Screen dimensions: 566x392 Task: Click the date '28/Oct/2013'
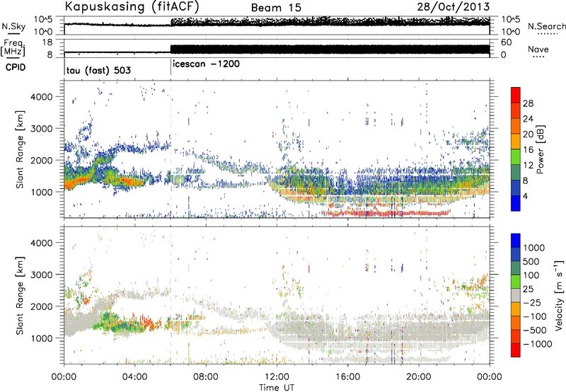pos(454,7)
